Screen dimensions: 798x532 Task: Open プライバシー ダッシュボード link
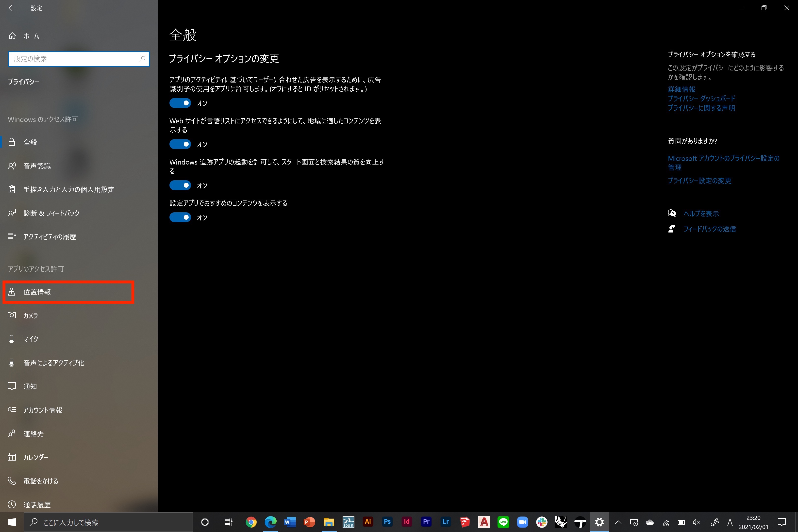point(701,99)
